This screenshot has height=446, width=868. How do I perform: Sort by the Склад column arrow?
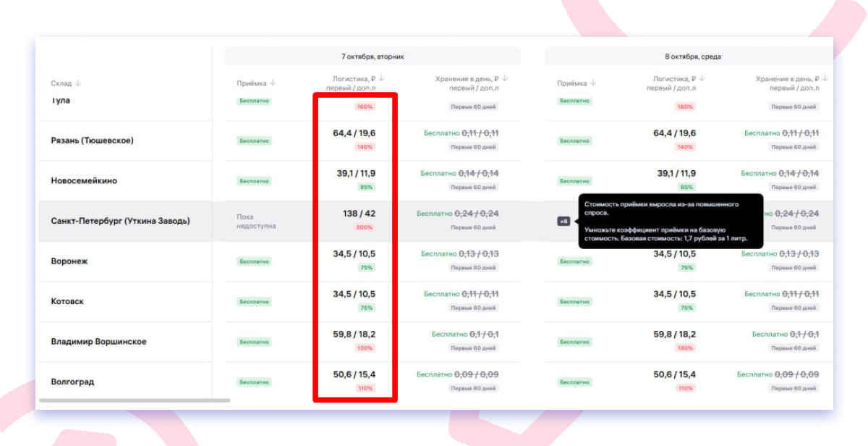click(78, 83)
